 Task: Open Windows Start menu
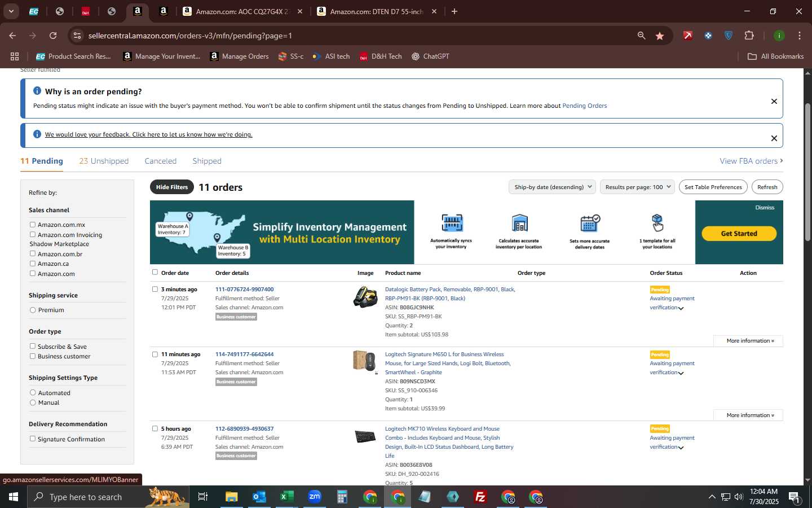tap(13, 497)
